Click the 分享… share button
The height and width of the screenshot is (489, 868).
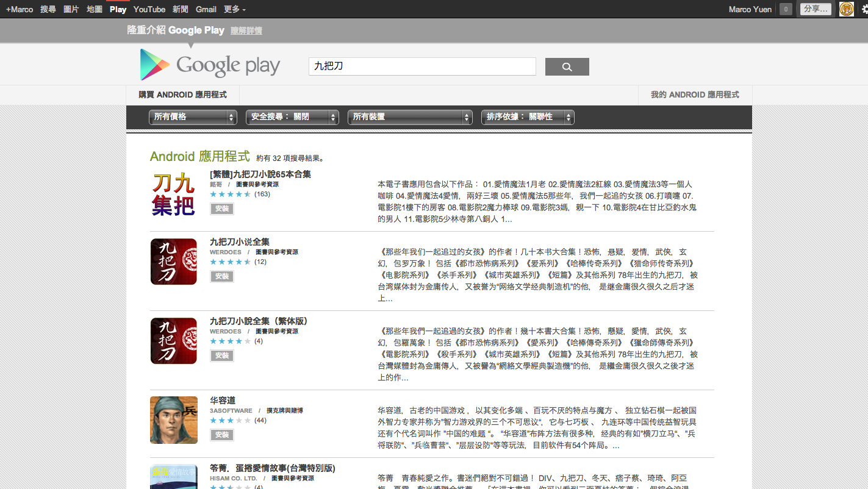[816, 9]
